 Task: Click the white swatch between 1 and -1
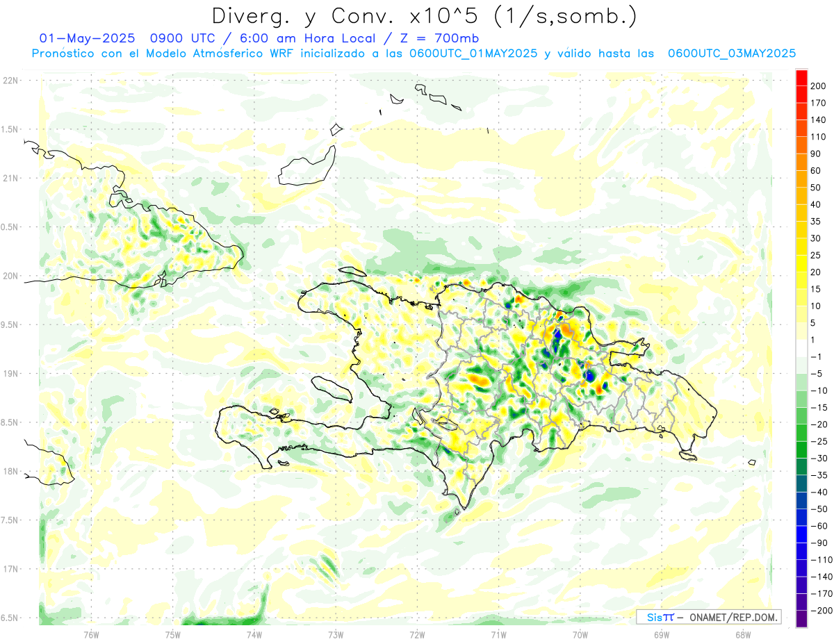pos(801,349)
